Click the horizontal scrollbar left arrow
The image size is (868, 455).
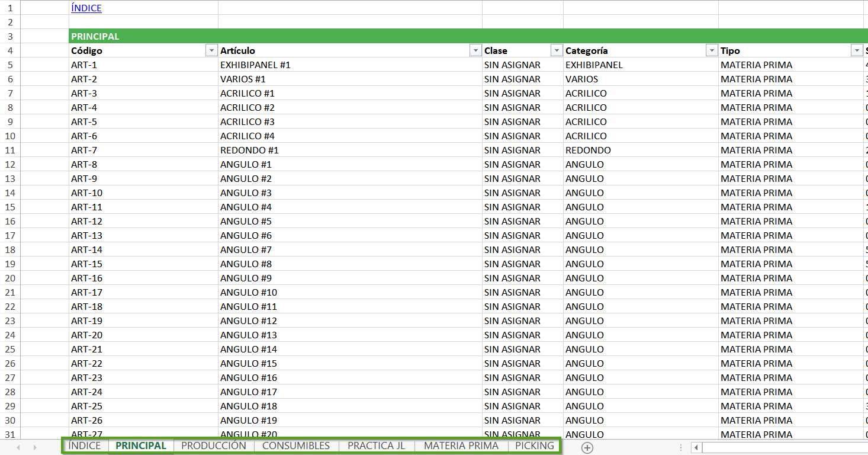(697, 448)
